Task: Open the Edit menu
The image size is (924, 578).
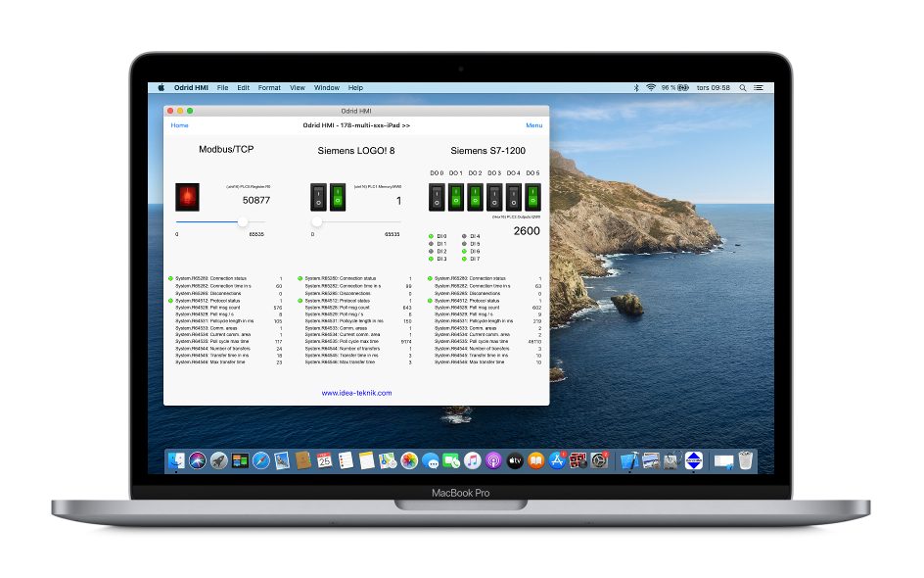Action: click(x=244, y=88)
